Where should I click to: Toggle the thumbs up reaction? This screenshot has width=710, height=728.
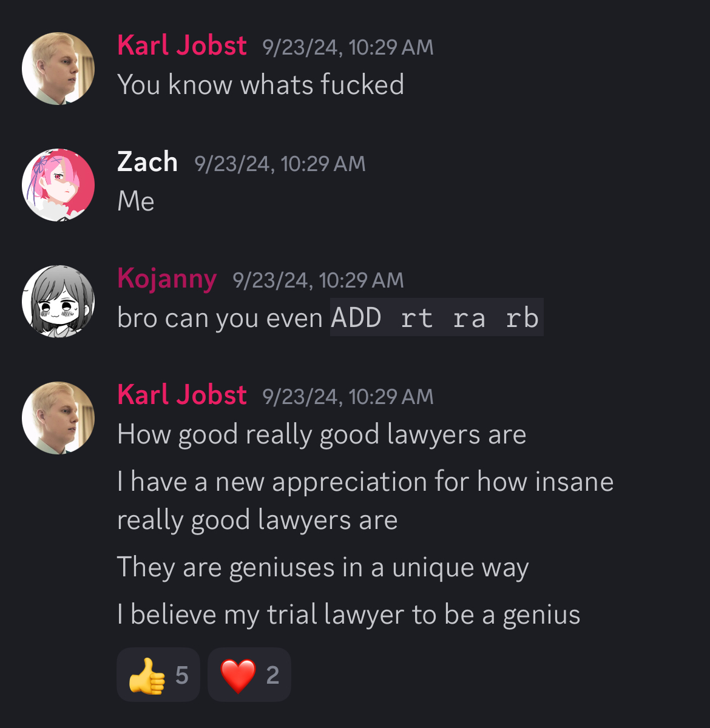(x=158, y=675)
